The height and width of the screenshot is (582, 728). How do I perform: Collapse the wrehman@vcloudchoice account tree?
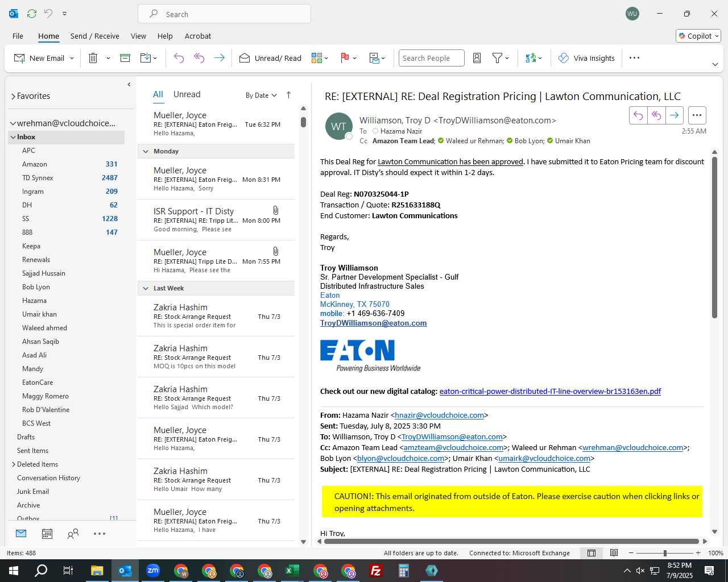[13, 123]
